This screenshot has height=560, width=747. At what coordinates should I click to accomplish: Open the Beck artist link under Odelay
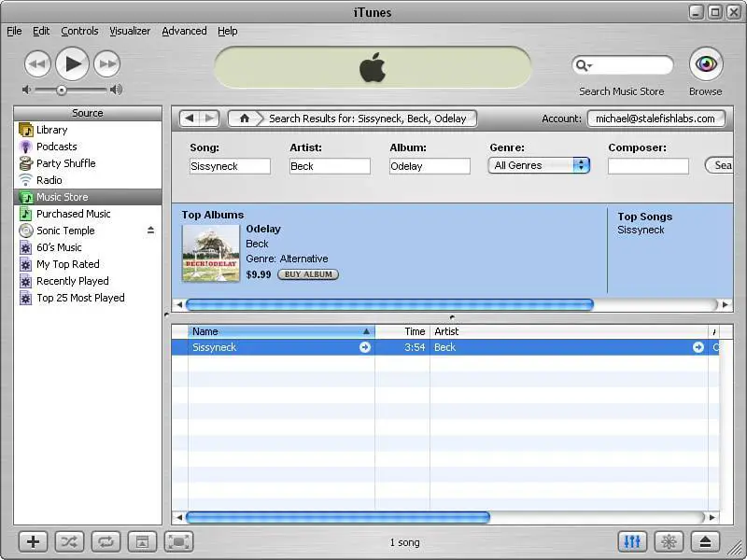pos(258,244)
